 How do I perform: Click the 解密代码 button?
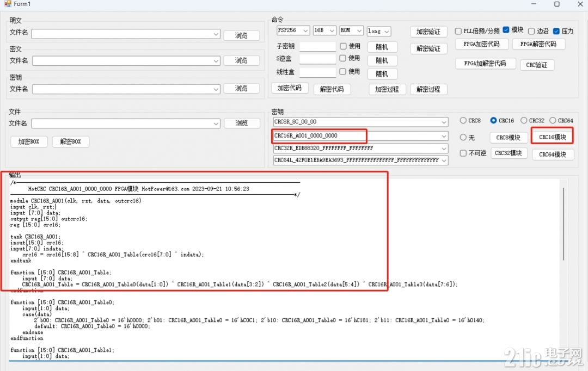point(332,89)
